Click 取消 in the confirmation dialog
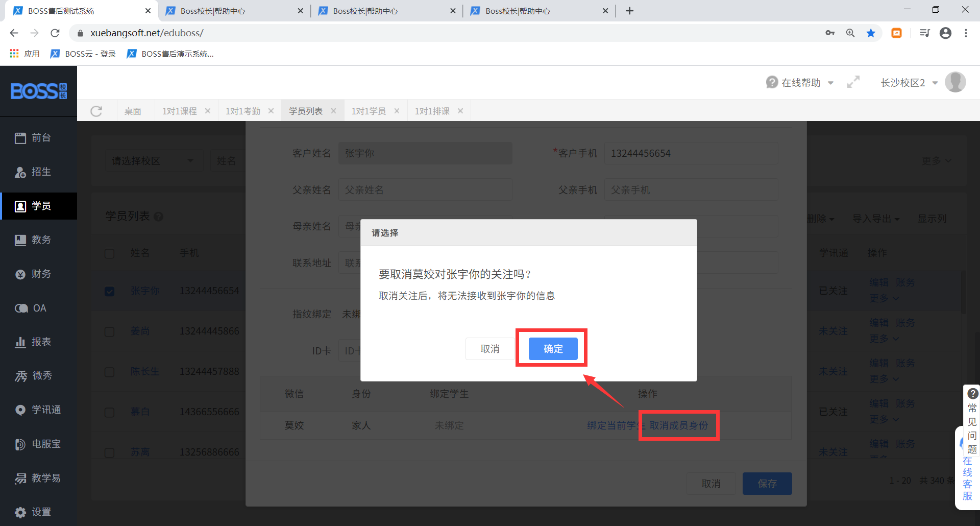The width and height of the screenshot is (980, 526). coord(490,349)
